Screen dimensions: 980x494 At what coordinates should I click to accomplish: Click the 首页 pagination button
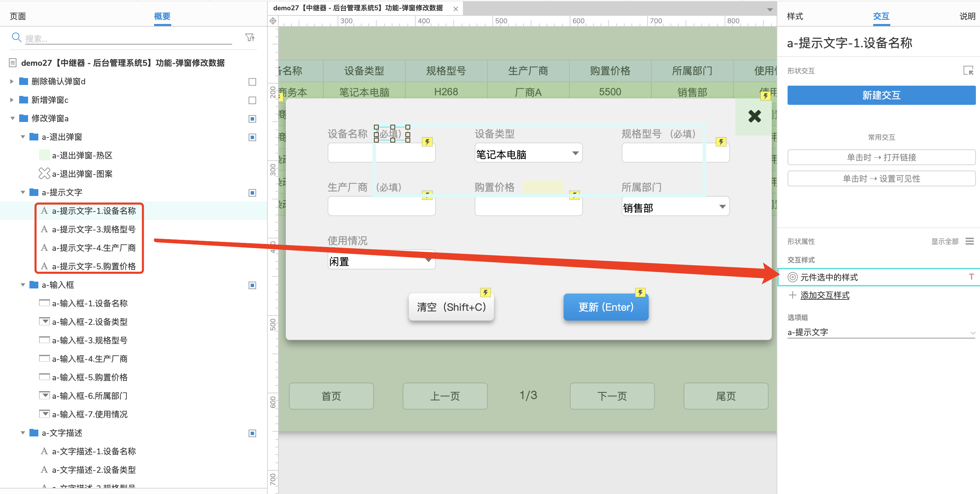331,396
